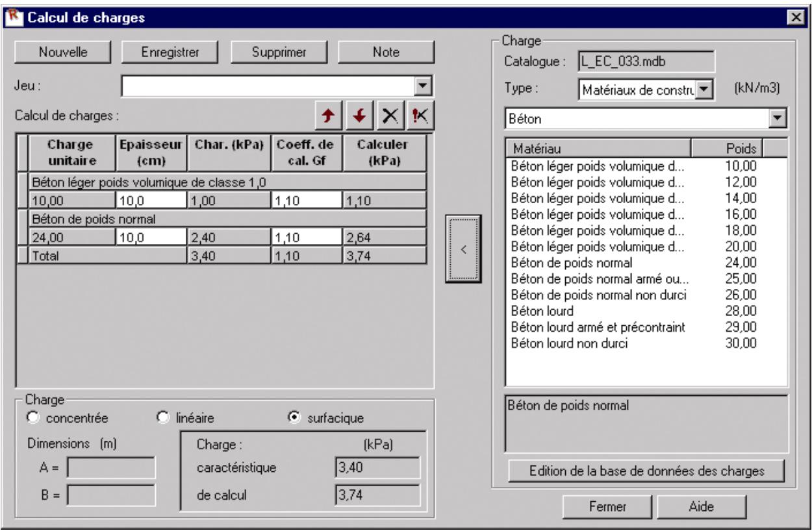Click the Charge unitaire column header
This screenshot has height=531, width=812.
coord(73,153)
